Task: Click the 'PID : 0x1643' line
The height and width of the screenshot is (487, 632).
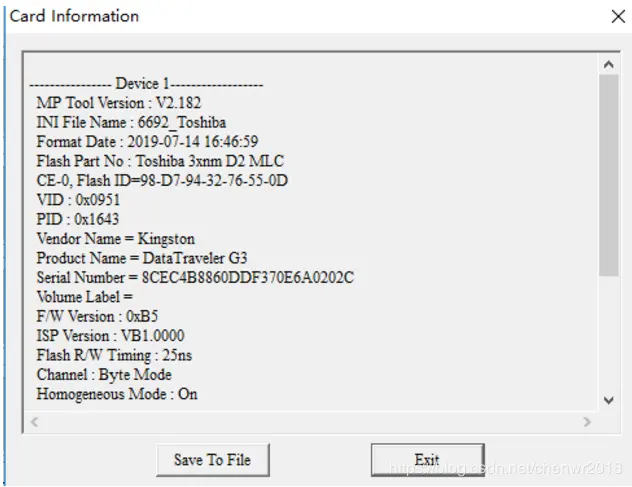Action: coord(78,219)
